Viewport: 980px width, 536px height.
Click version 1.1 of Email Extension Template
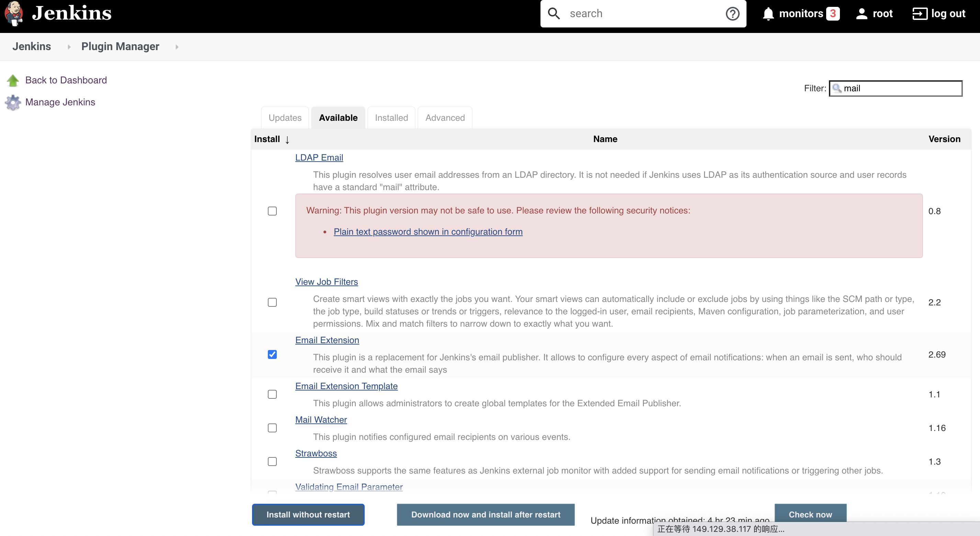pyautogui.click(x=934, y=395)
